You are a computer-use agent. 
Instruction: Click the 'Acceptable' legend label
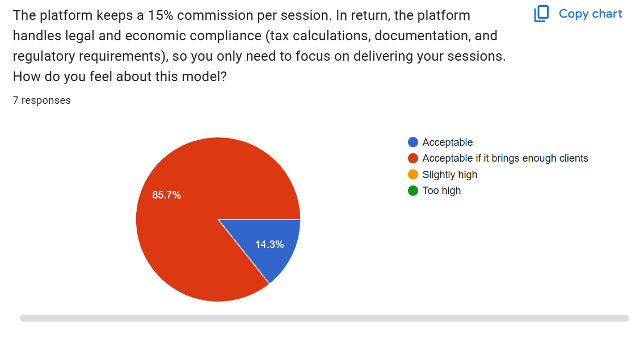(447, 142)
